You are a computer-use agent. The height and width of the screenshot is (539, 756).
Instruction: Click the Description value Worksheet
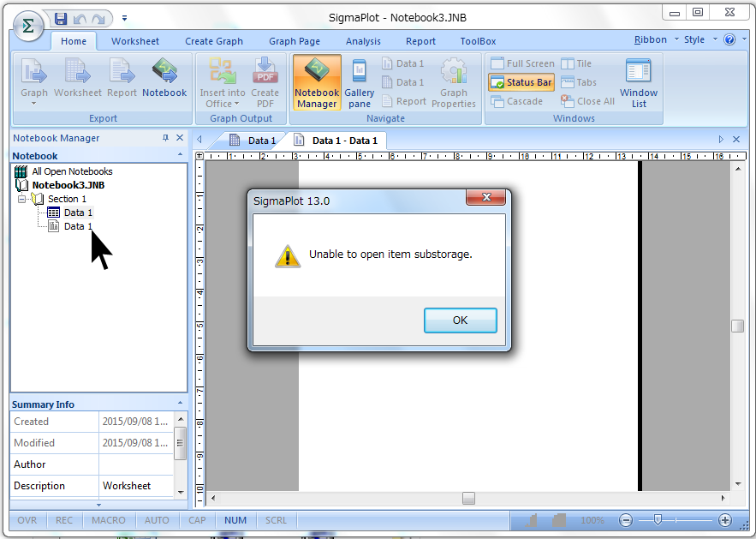click(136, 485)
